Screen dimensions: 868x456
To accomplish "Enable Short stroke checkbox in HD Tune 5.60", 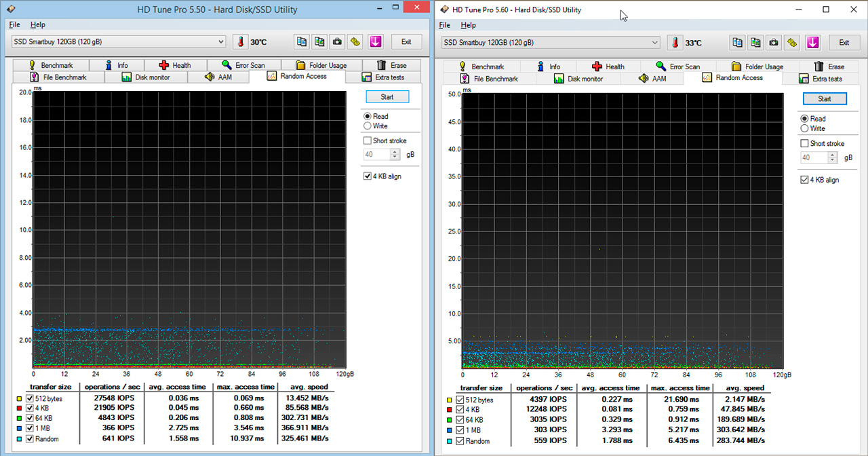I will [x=805, y=144].
